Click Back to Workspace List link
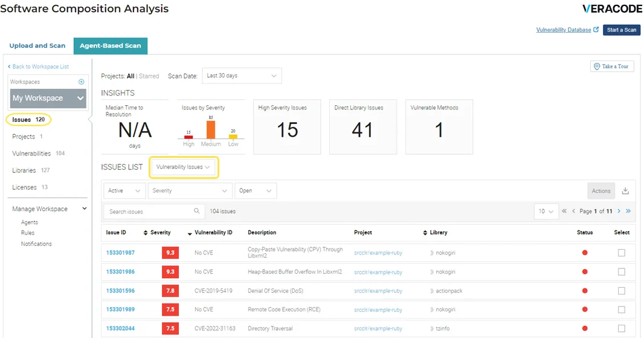 40,67
